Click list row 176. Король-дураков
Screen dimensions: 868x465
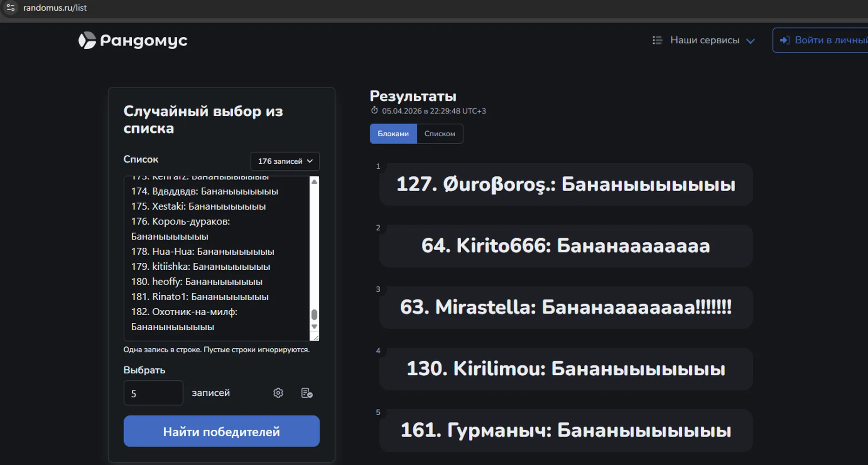181,229
